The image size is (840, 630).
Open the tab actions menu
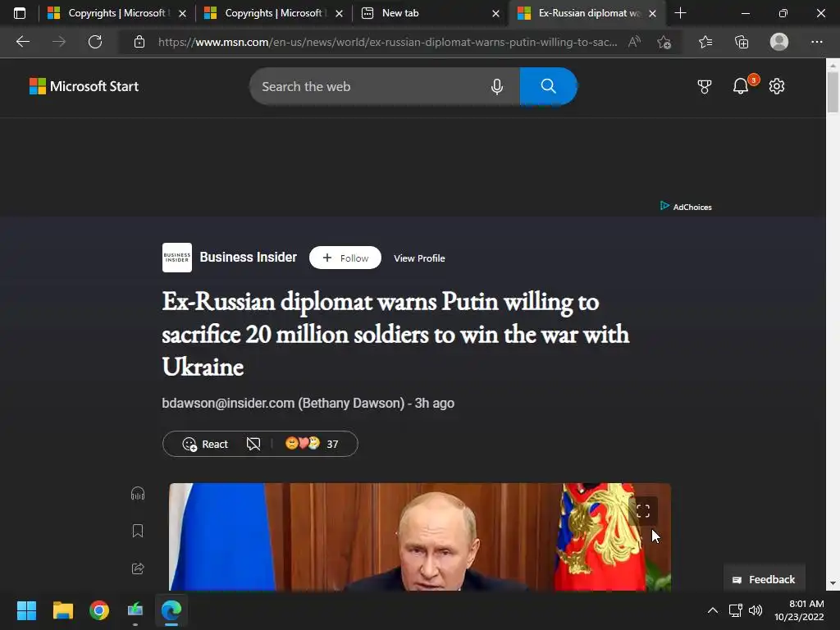click(x=20, y=13)
